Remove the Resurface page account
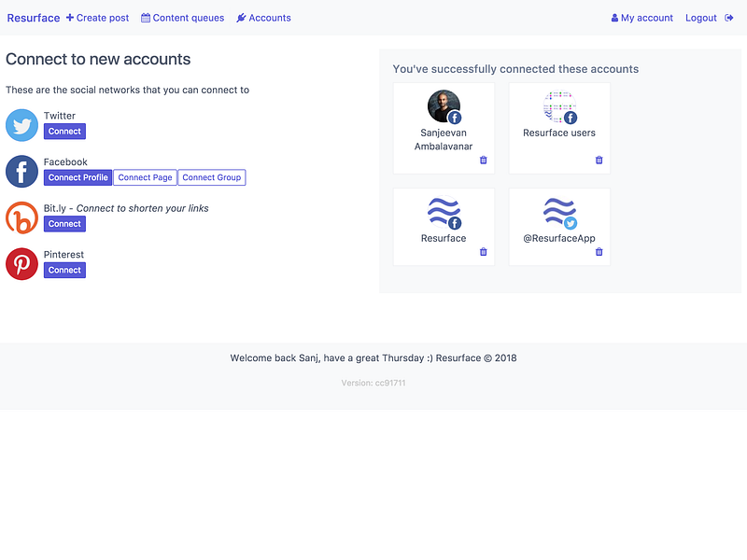This screenshot has width=747, height=560. (484, 252)
